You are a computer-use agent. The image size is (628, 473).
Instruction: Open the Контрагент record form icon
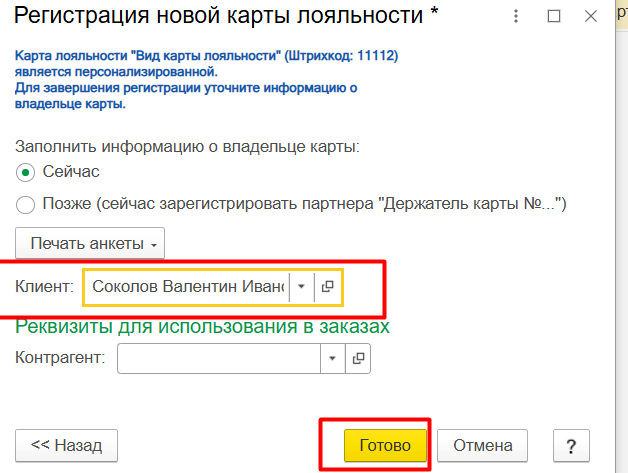[x=357, y=359]
